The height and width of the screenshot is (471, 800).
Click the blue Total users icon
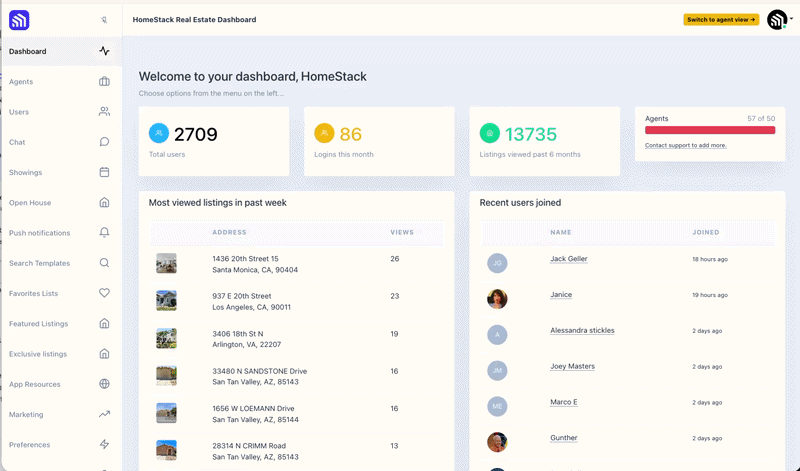(159, 133)
